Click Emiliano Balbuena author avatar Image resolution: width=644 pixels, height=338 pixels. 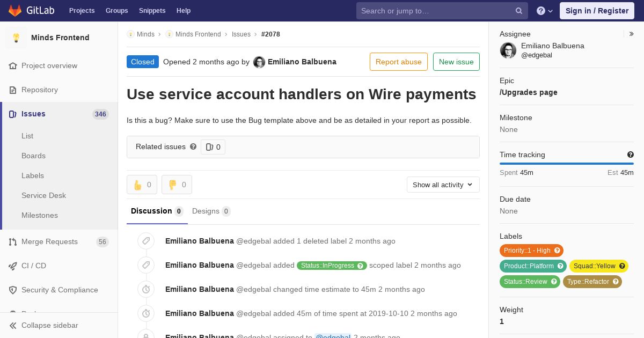tap(259, 62)
